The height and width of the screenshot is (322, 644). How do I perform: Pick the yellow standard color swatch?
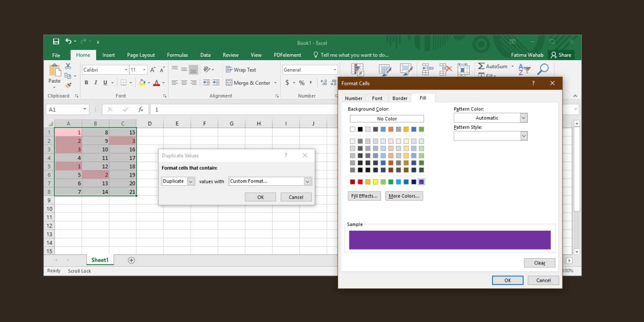[x=376, y=182]
